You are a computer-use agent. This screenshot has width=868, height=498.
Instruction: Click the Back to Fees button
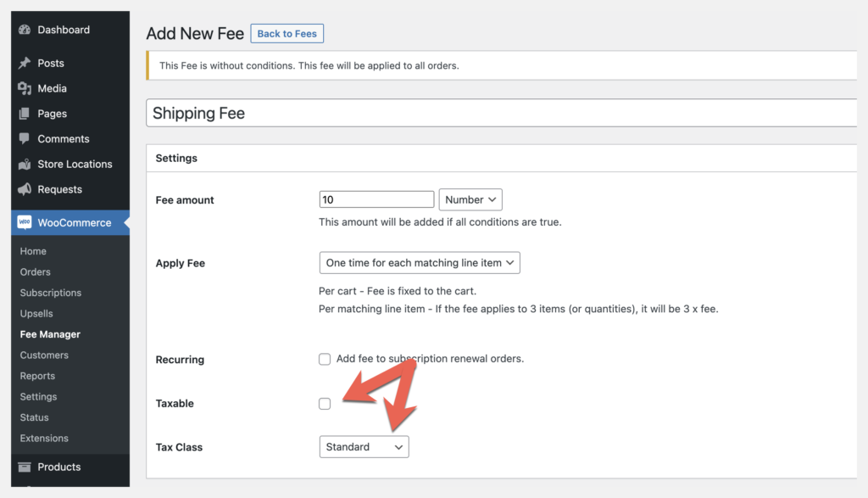pos(287,33)
